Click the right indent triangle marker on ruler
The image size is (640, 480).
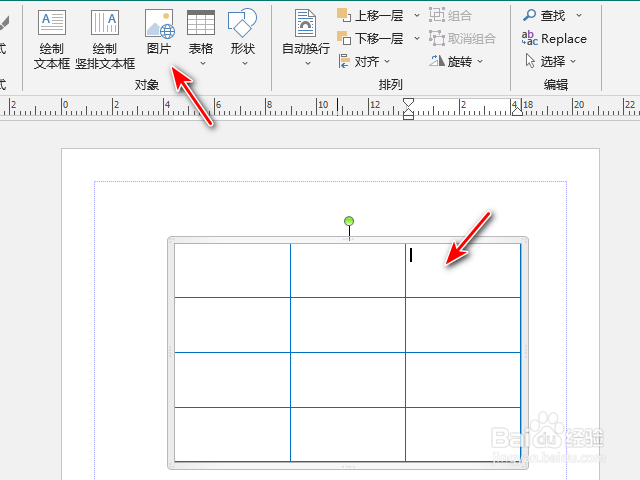coord(517,110)
